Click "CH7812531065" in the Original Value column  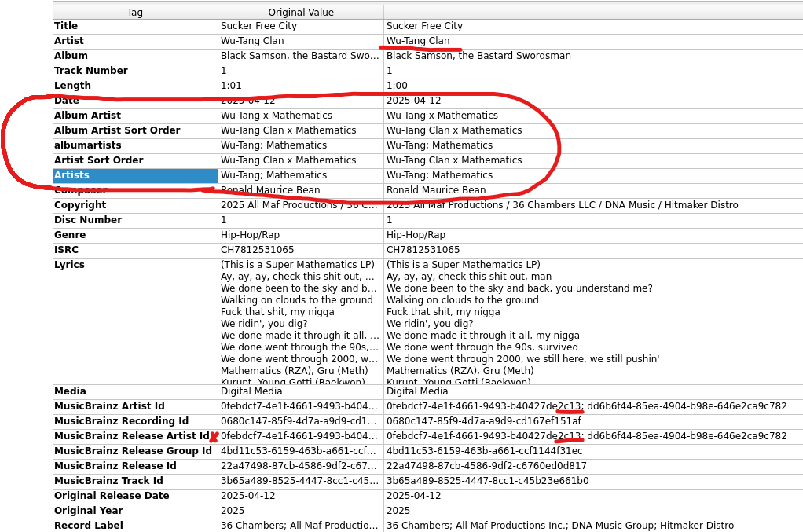tap(258, 249)
